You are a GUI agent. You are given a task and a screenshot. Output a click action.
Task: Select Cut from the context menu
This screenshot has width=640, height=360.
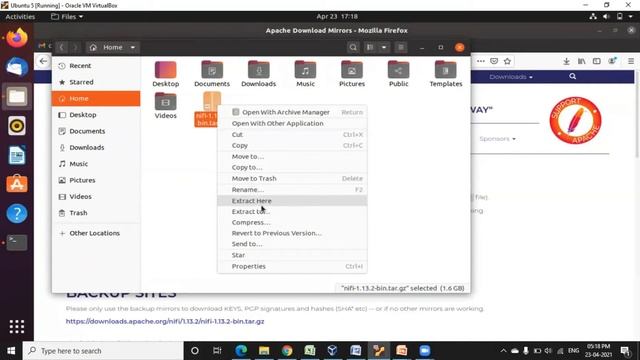point(292,134)
